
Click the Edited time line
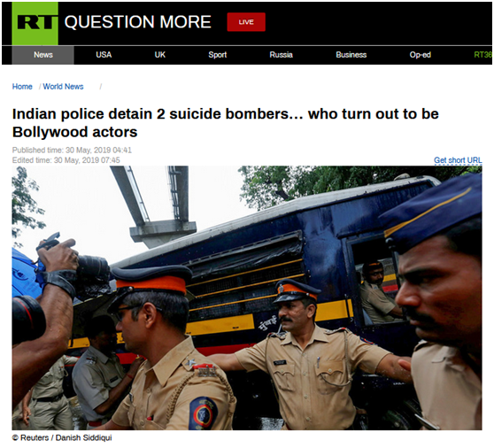point(66,160)
